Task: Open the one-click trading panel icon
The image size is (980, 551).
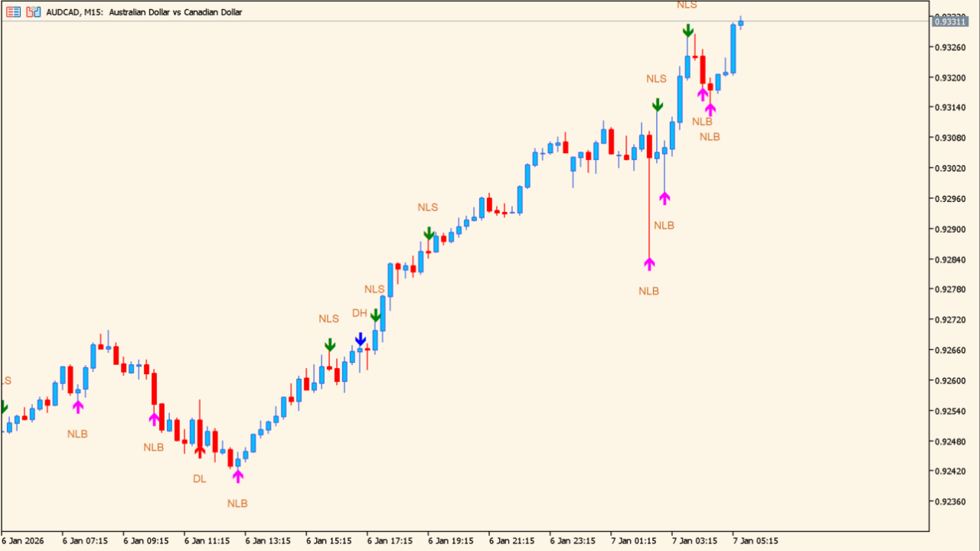Action: tap(13, 12)
